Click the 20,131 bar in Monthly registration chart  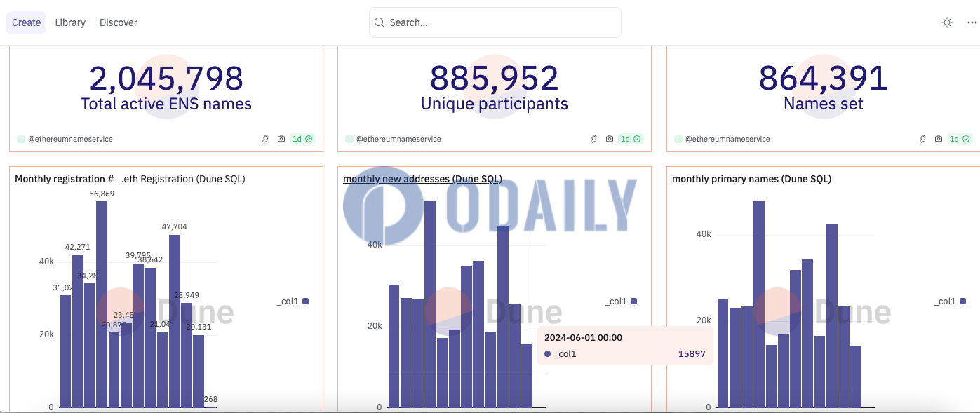pyautogui.click(x=199, y=371)
